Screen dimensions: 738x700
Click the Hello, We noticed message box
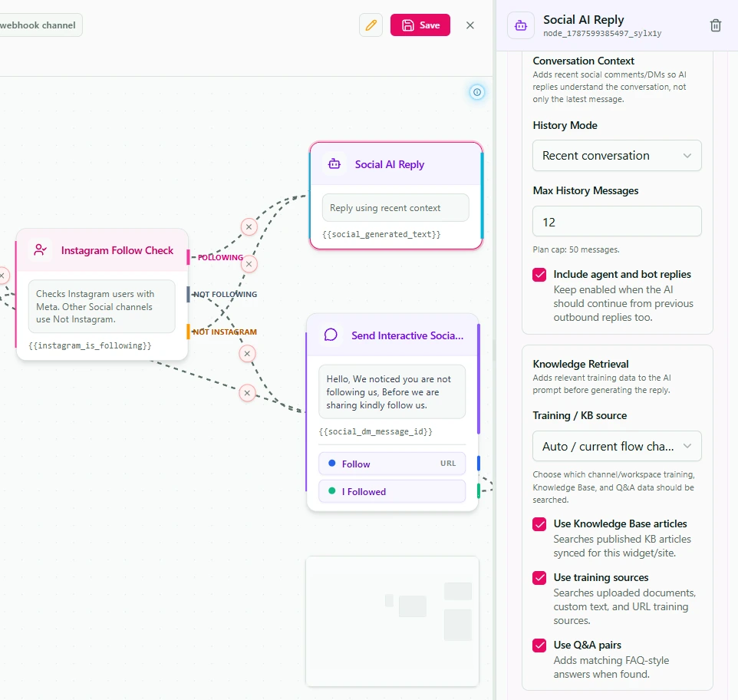(x=392, y=391)
